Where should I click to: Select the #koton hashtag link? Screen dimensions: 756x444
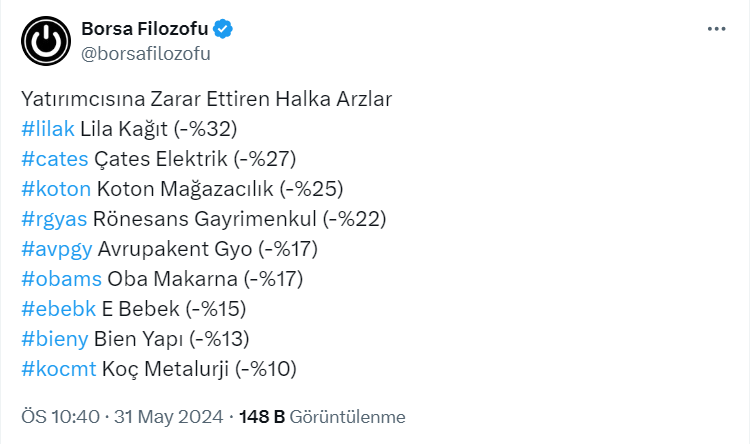pos(55,189)
